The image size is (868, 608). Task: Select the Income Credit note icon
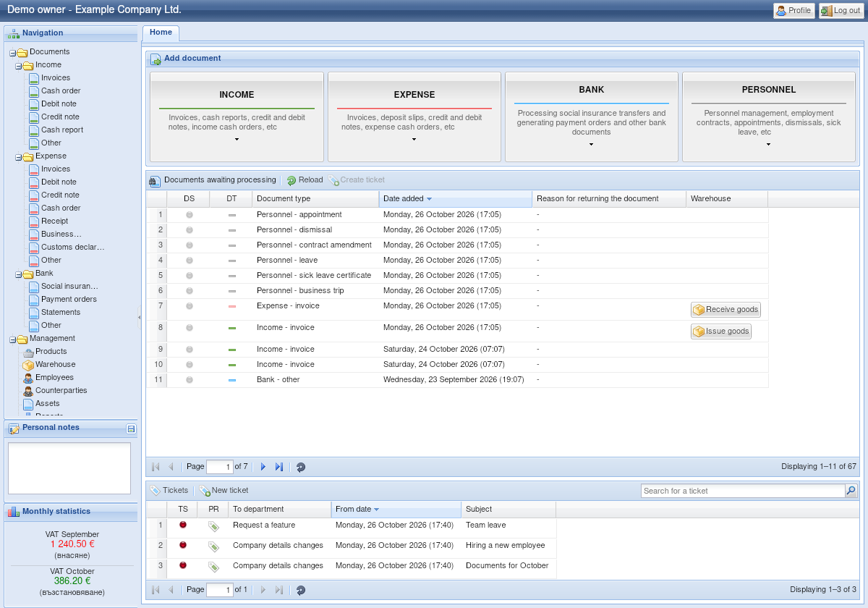click(34, 117)
